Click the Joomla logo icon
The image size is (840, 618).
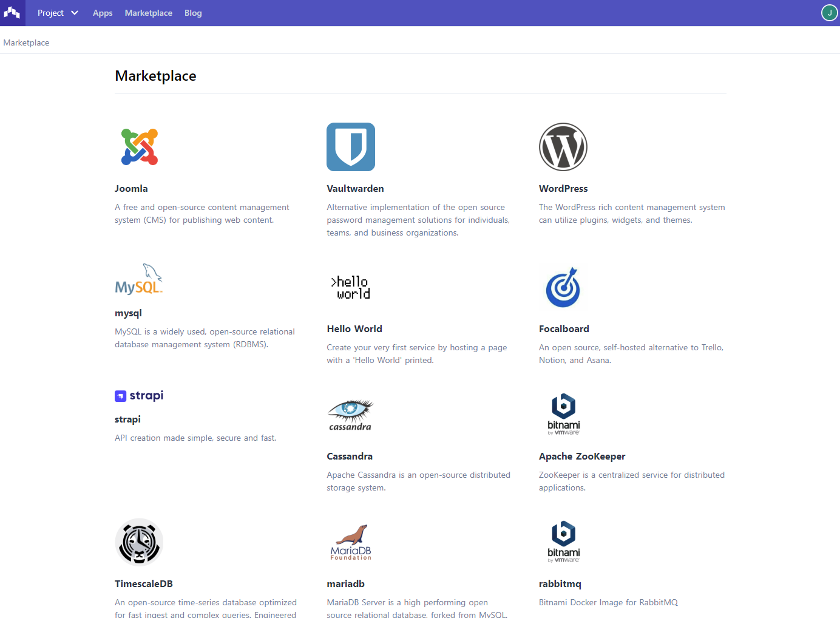tap(139, 147)
